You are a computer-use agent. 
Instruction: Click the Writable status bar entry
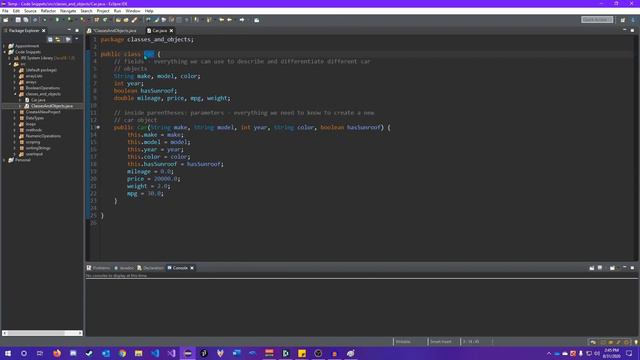(x=403, y=342)
